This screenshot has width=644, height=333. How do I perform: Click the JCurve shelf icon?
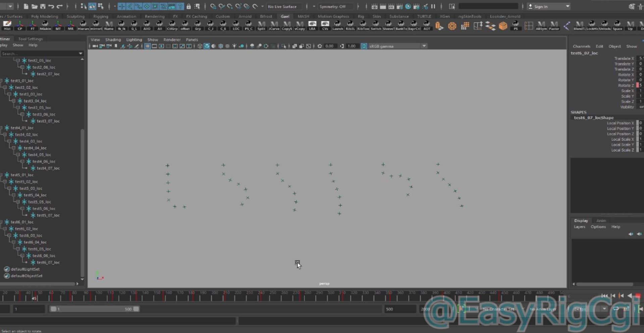point(274,25)
